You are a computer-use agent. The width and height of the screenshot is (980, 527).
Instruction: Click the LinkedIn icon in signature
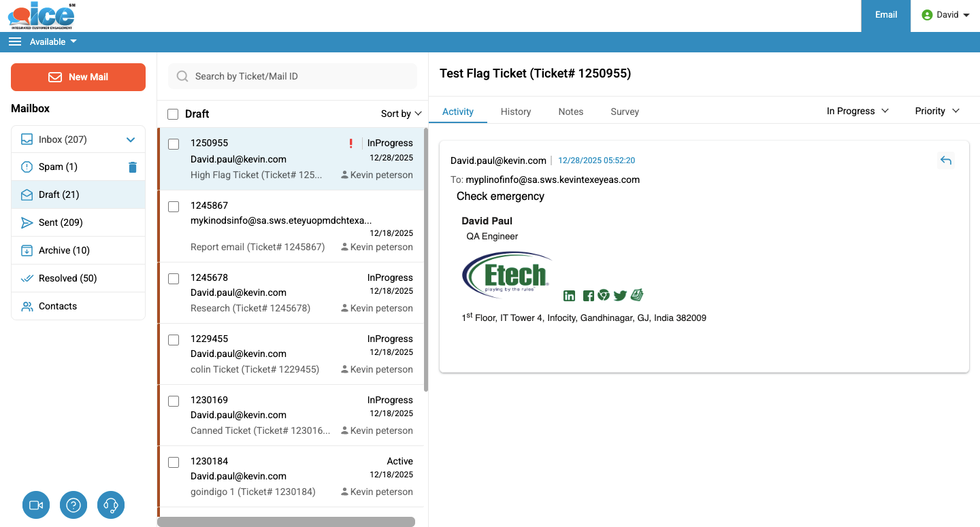coord(570,296)
